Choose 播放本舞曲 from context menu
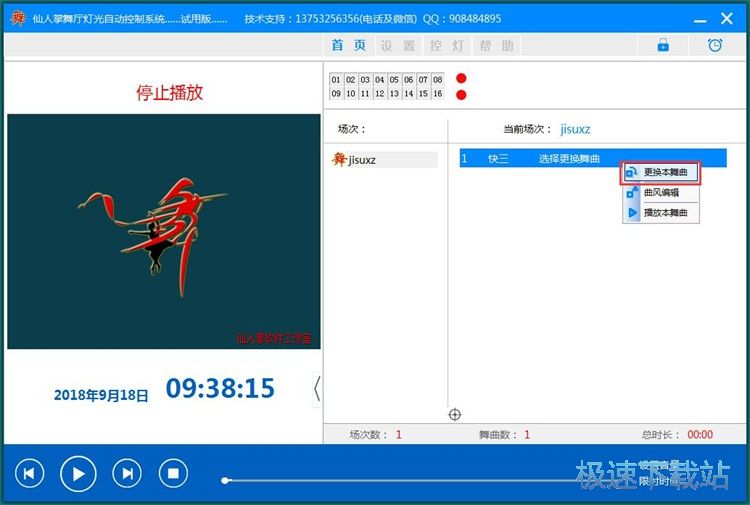This screenshot has height=505, width=750. coord(661,212)
